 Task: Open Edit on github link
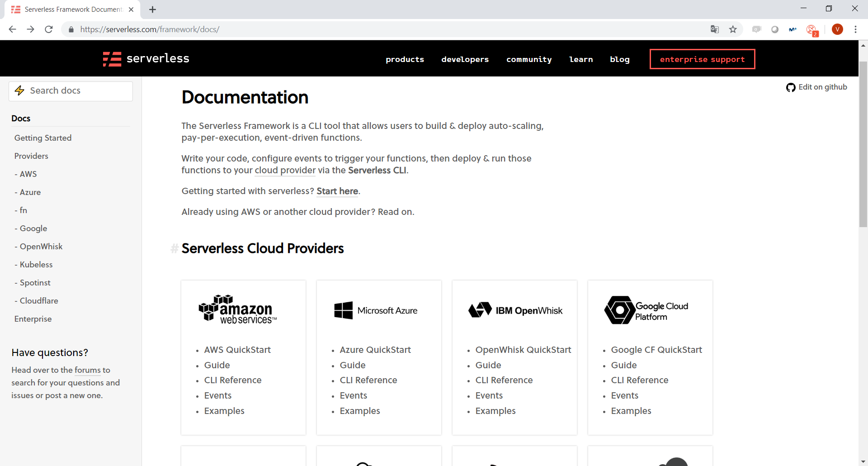point(816,87)
